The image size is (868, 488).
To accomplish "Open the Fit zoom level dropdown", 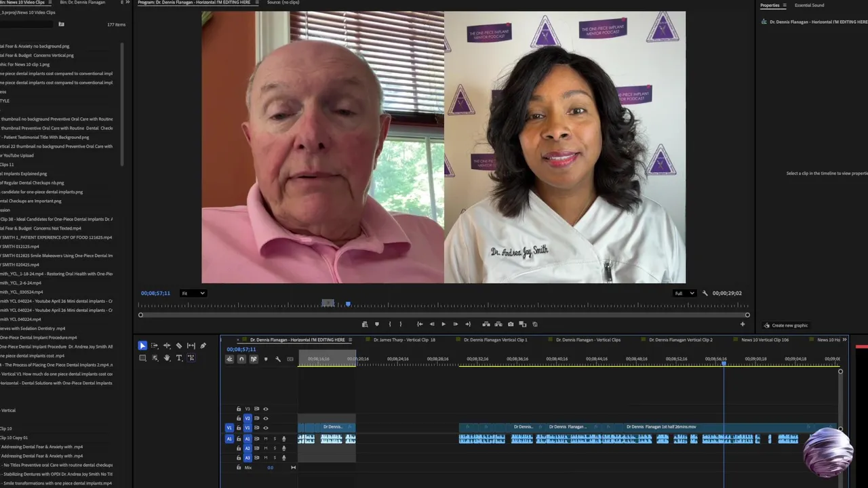I will coord(193,293).
